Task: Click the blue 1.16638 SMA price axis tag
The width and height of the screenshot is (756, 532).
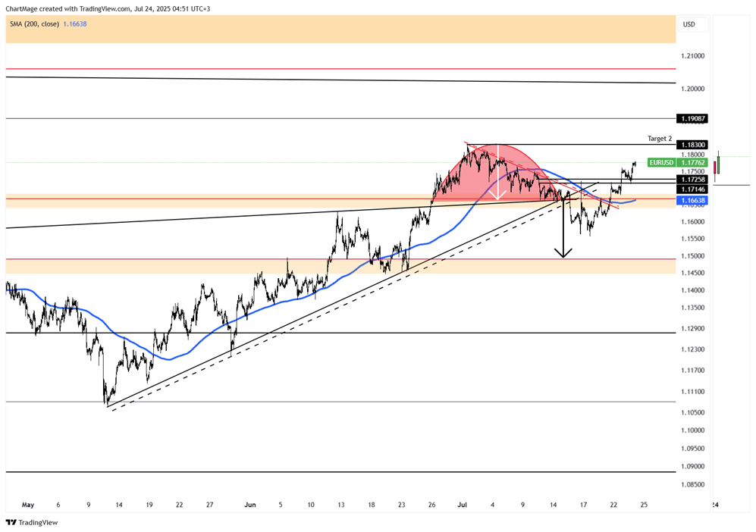Action: 693,200
